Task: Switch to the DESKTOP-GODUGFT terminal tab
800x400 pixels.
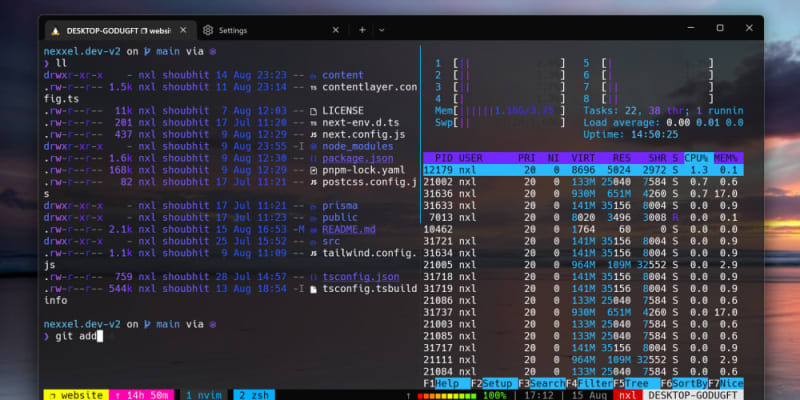Action: pyautogui.click(x=112, y=30)
